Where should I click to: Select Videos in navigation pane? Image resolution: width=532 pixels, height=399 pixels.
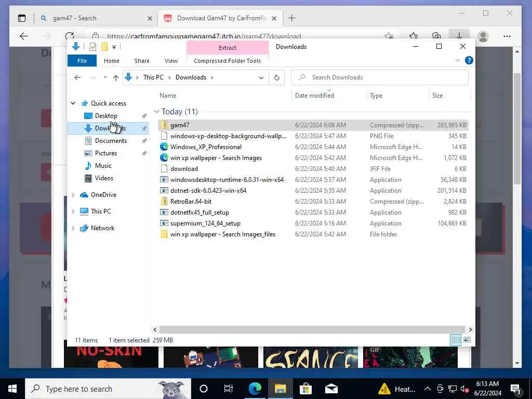tap(104, 178)
